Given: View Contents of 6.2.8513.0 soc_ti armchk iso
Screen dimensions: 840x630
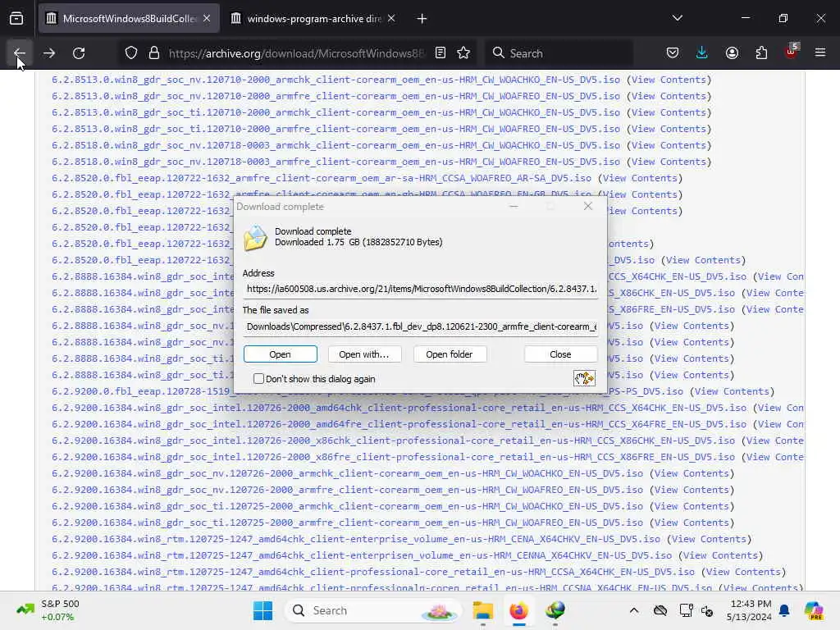Looking at the screenshot, I should 669,112.
